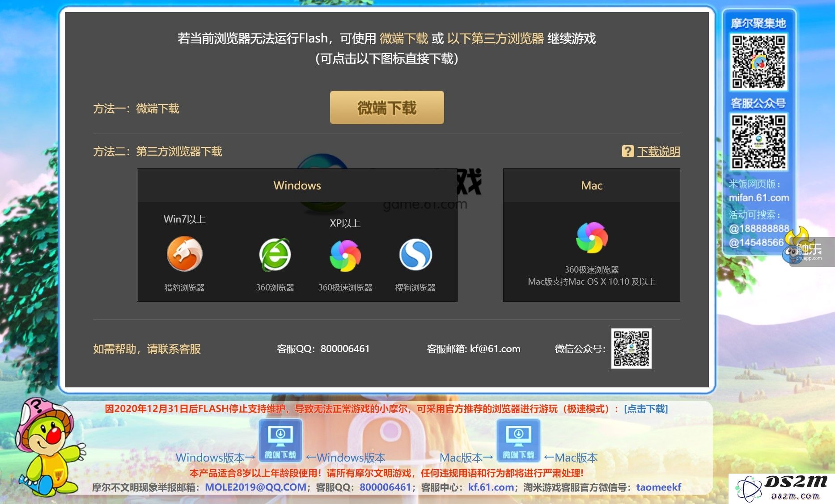The image size is (835, 504).
Task: Click the question mark icon beside 下载说明
Action: tap(628, 151)
